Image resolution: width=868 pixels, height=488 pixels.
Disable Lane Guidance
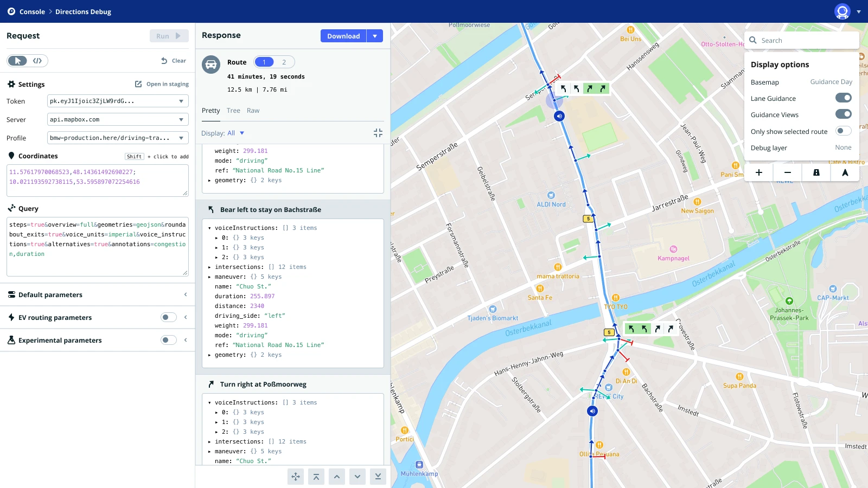844,98
